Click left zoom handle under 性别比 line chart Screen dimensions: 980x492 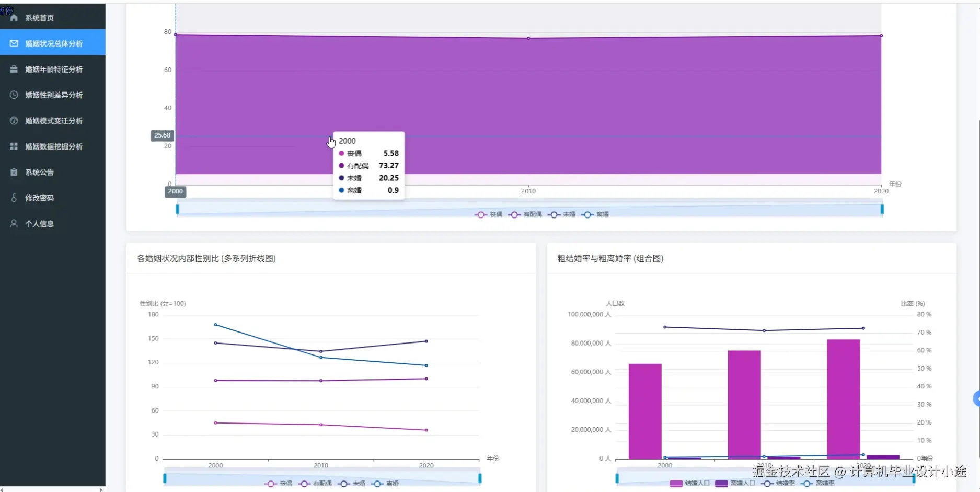pos(165,478)
